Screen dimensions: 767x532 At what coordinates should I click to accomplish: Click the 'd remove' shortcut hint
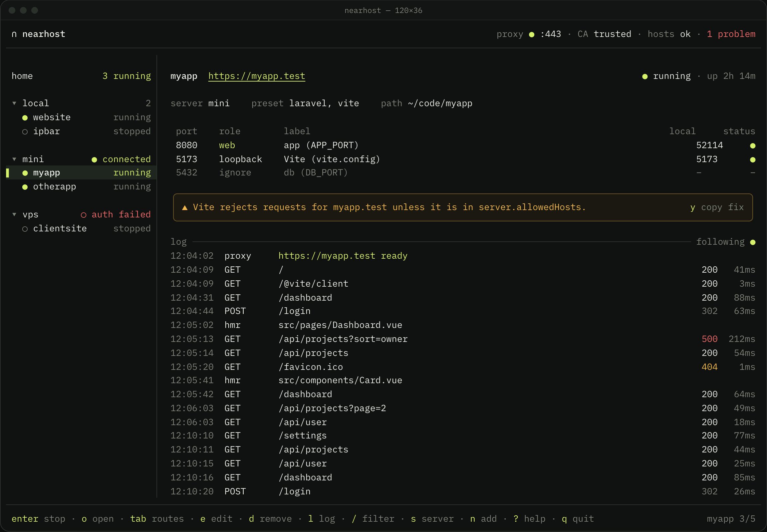(270, 519)
